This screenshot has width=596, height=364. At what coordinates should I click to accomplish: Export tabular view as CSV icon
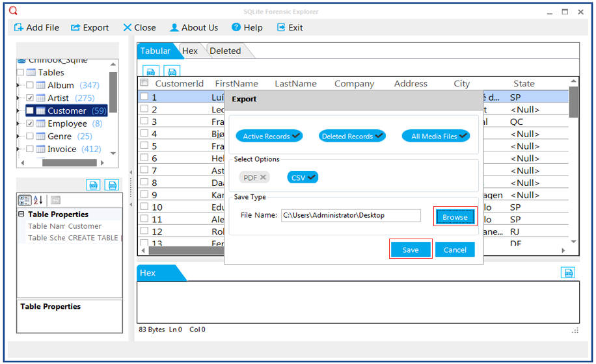(x=151, y=71)
